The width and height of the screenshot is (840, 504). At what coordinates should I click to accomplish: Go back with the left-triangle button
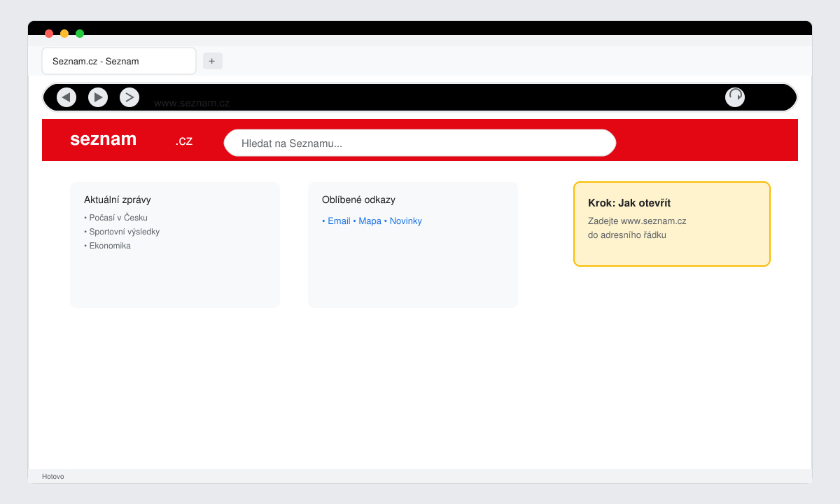[x=66, y=97]
